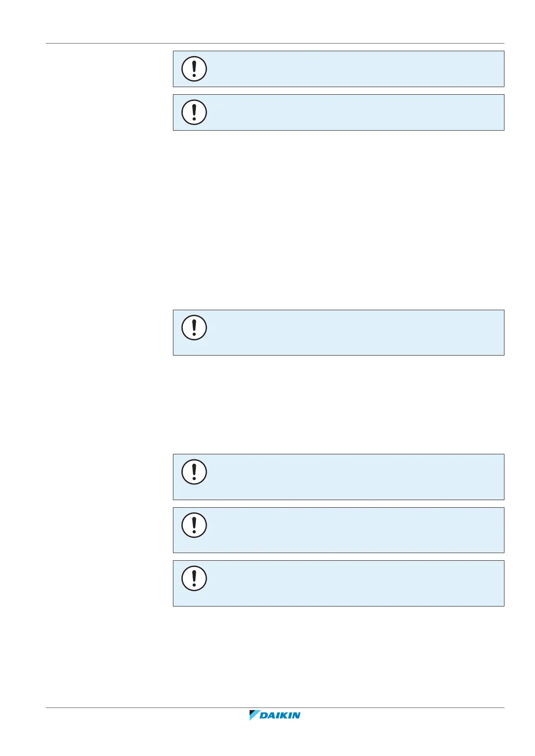Click the last notice's exclamation icon

coord(194,578)
